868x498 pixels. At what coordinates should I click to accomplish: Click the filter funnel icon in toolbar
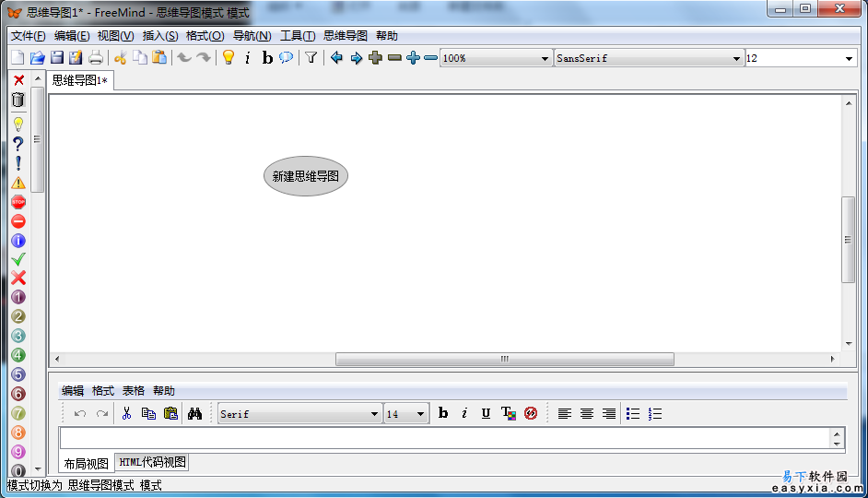pos(311,58)
